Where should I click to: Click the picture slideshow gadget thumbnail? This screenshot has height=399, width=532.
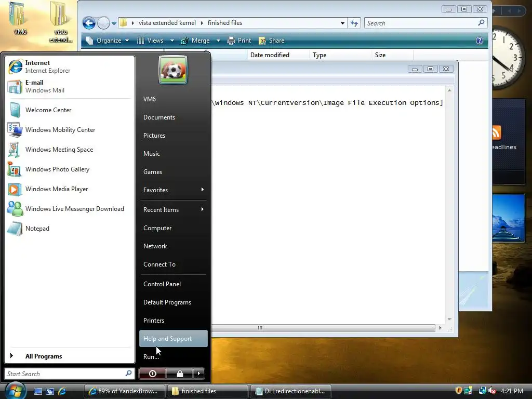coord(509,218)
